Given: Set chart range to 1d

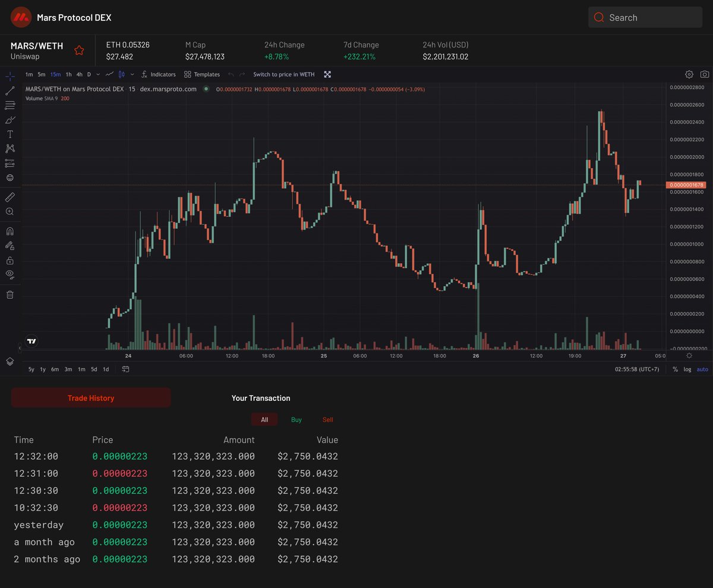Looking at the screenshot, I should 106,369.
